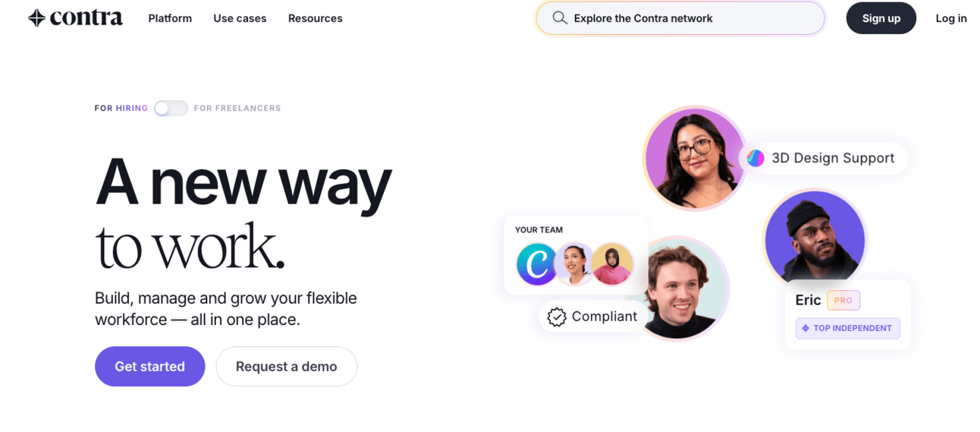Click the Request a demo button
The image size is (980, 432).
tap(287, 367)
